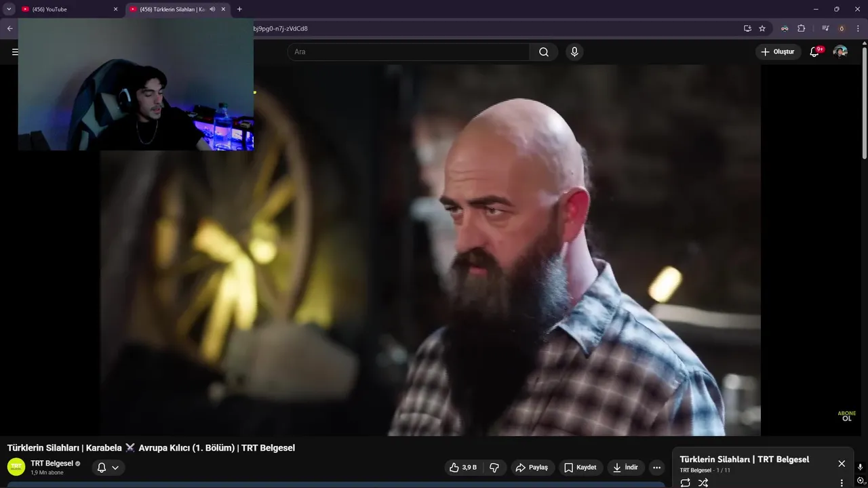Screen dimensions: 868x488
Task: Click the glasses-face extension icon
Action: tap(785, 28)
